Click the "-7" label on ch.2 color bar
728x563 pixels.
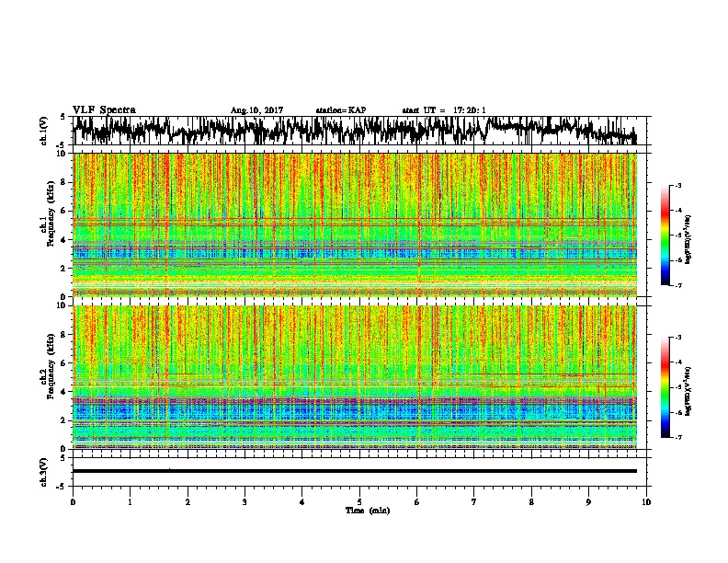click(x=678, y=437)
